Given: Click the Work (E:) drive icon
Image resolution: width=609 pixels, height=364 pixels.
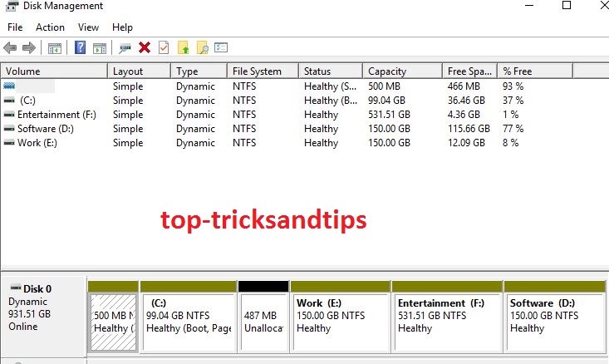Looking at the screenshot, I should tap(9, 143).
